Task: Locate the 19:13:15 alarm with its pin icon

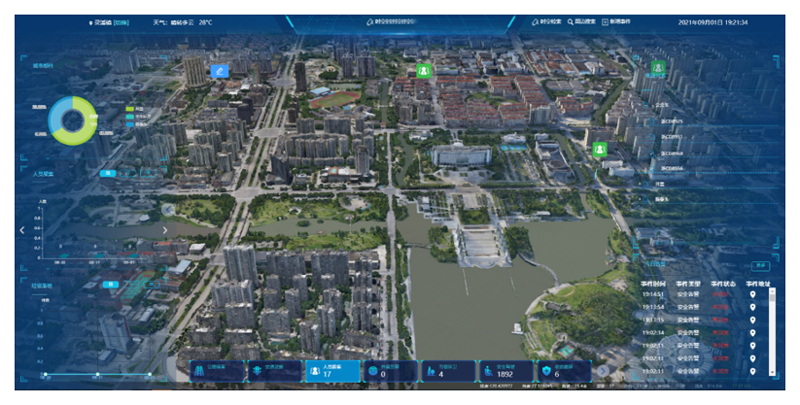Action: click(x=753, y=320)
